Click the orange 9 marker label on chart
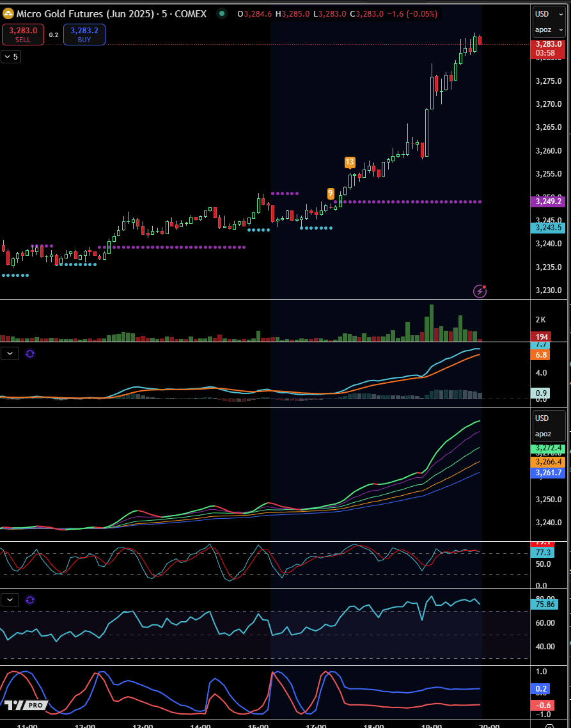Image resolution: width=571 pixels, height=728 pixels. pos(330,193)
